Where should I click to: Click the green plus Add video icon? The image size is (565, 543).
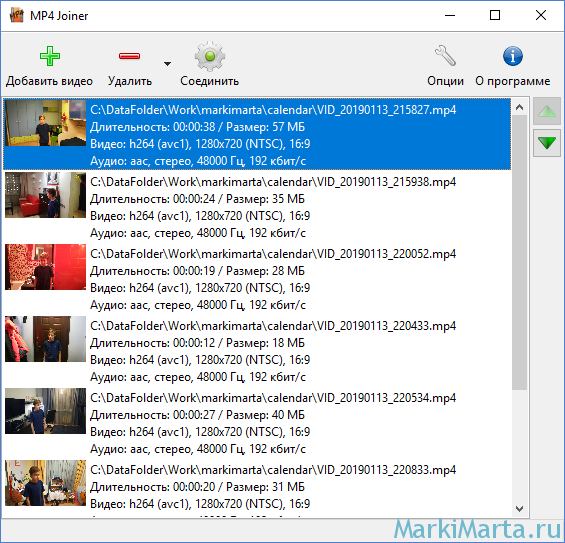50,56
